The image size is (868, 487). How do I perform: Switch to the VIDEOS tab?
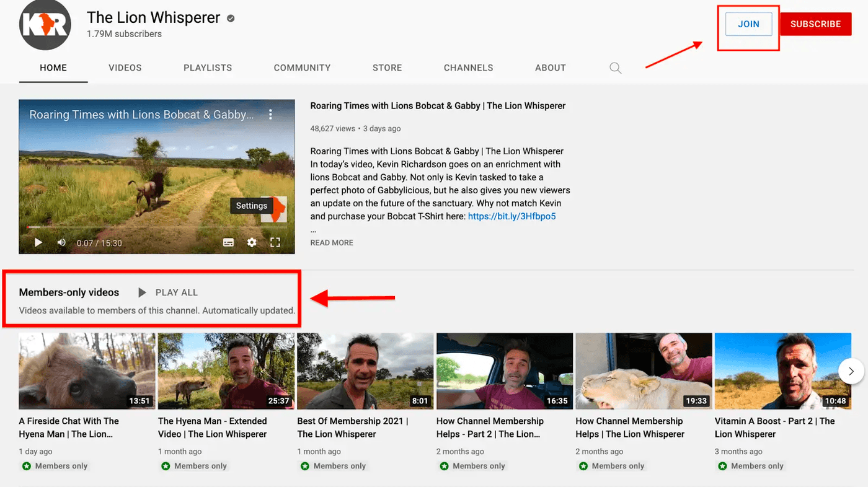[125, 68]
